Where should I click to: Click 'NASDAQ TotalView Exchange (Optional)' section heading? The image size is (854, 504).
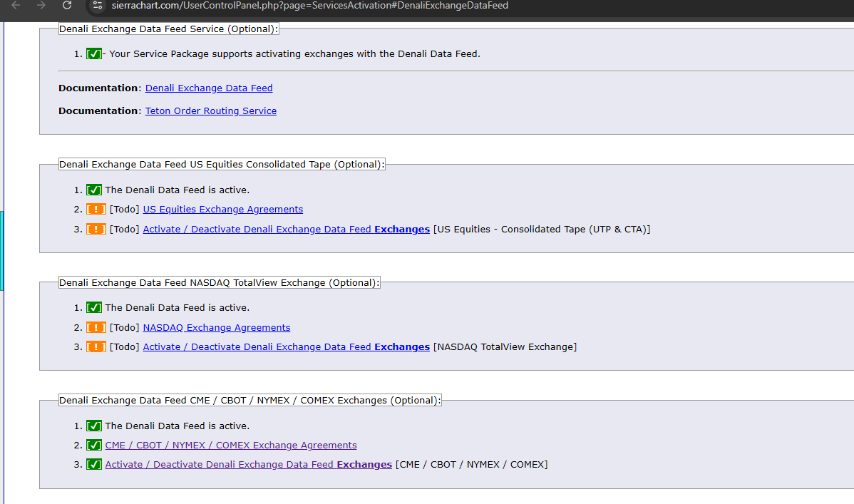click(219, 283)
